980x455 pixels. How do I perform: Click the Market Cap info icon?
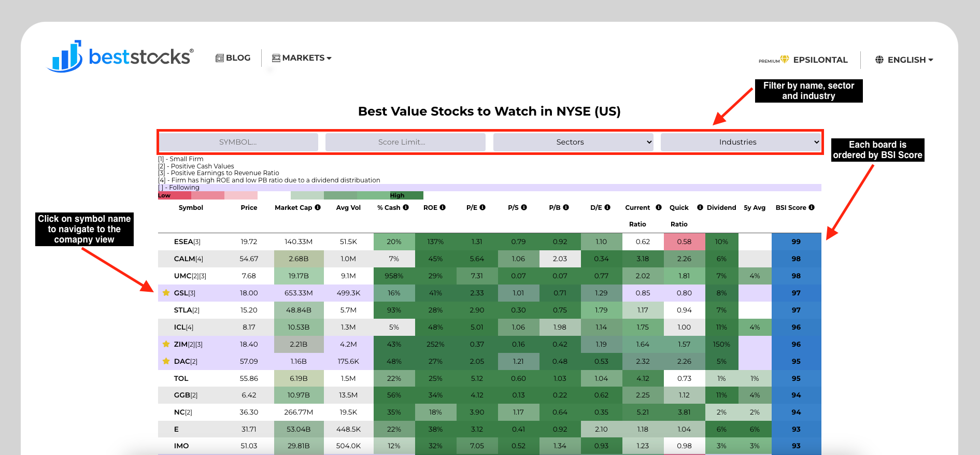(318, 207)
